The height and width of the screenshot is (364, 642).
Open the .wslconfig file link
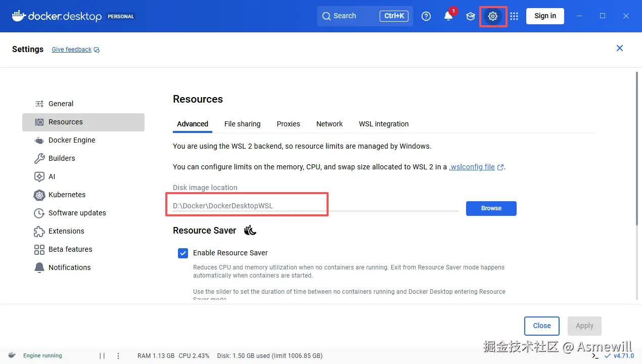pos(472,167)
